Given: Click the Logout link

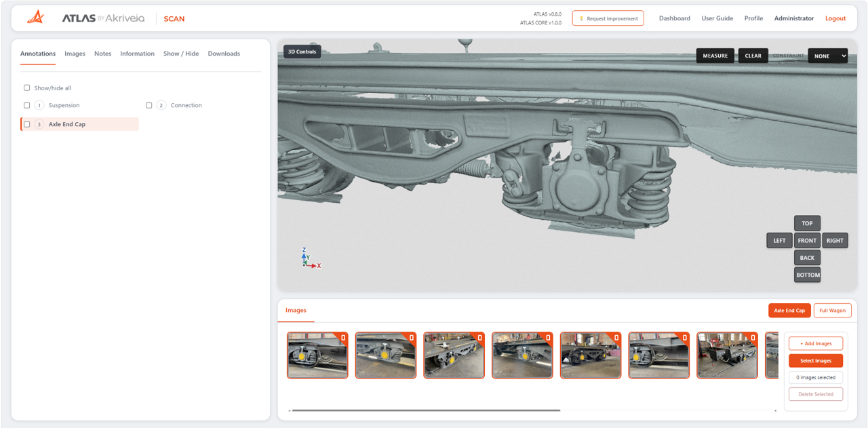Looking at the screenshot, I should pyautogui.click(x=835, y=18).
